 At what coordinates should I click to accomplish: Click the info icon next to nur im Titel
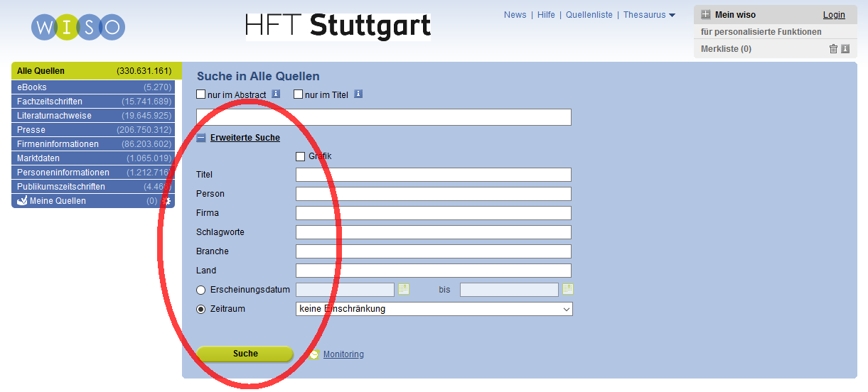[358, 94]
